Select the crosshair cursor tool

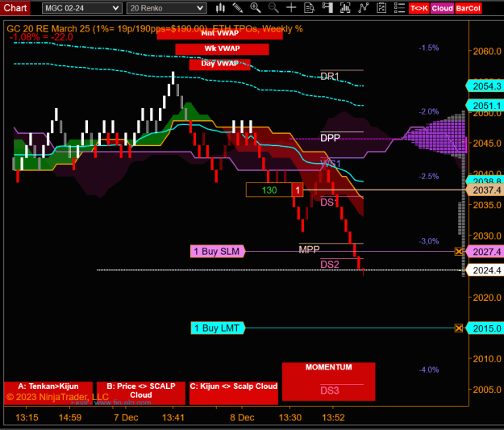[x=291, y=8]
